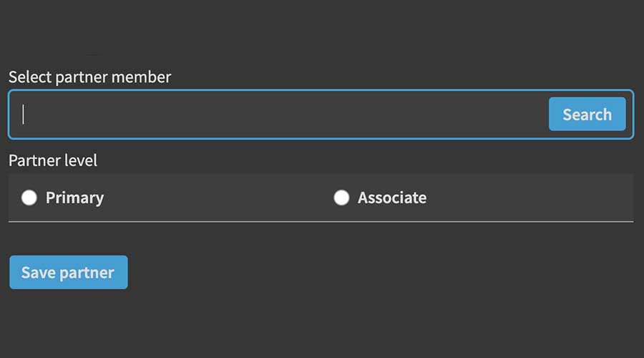
Task: Click the 'Partner level' heading
Action: click(x=53, y=160)
